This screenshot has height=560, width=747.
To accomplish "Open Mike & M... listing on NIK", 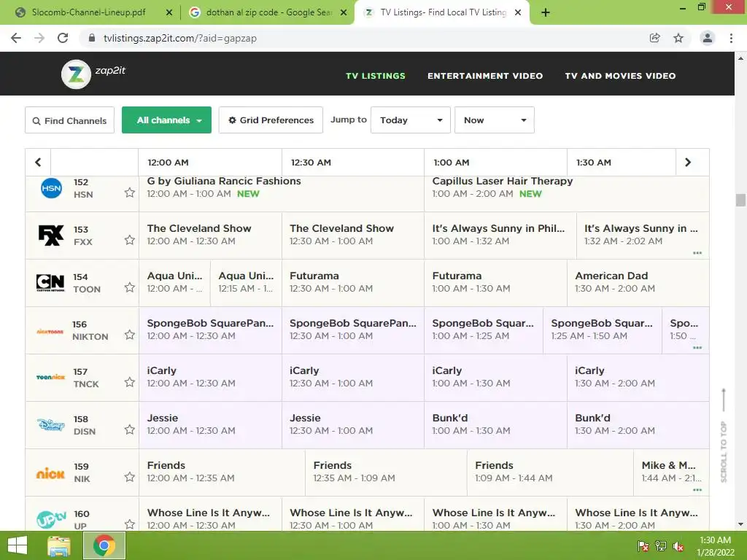I will click(x=671, y=472).
